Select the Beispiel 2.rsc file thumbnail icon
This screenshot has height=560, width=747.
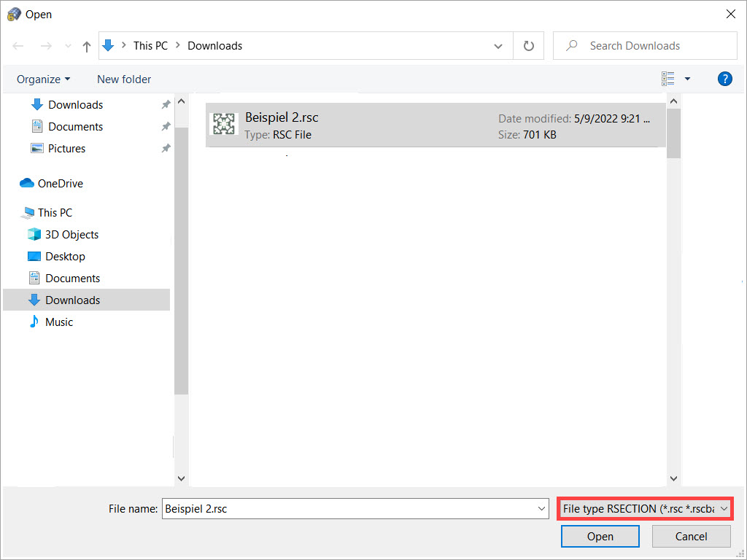click(x=224, y=124)
